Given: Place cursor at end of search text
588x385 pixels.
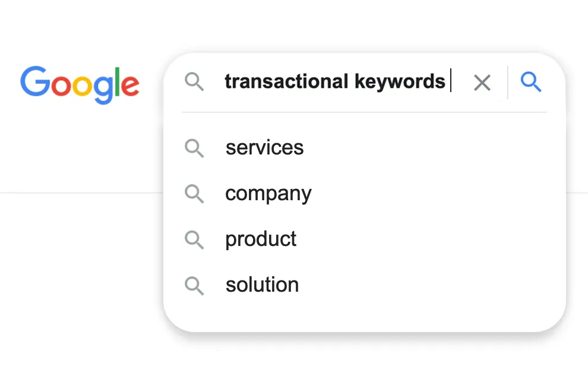Looking at the screenshot, I should (450, 81).
